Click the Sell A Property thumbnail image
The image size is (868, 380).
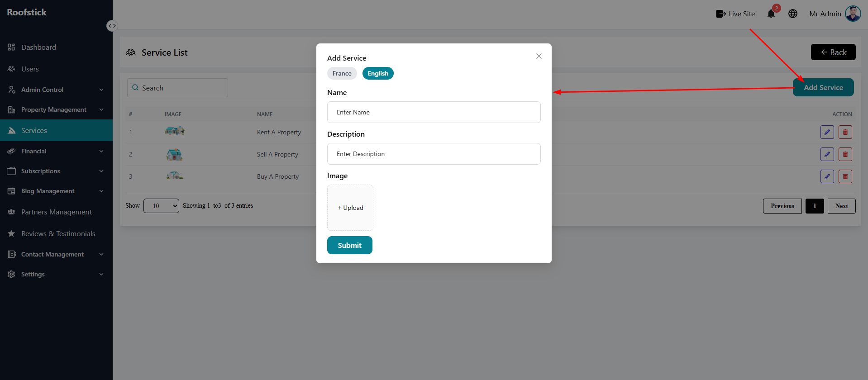174,155
